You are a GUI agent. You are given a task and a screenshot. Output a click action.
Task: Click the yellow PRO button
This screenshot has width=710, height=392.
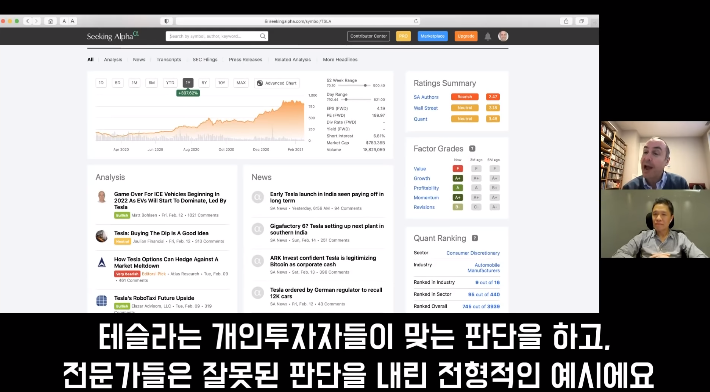coord(403,36)
